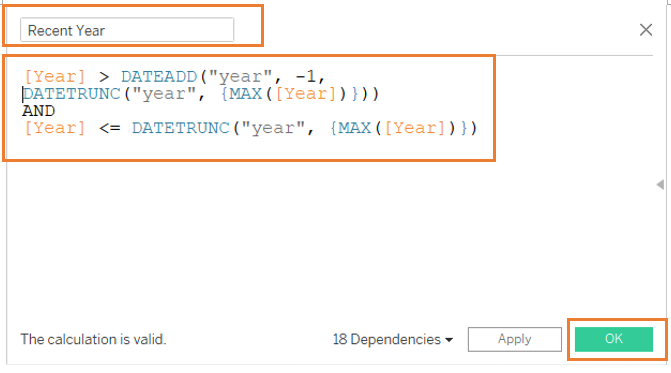Expand the function reference side arrow

(x=660, y=184)
